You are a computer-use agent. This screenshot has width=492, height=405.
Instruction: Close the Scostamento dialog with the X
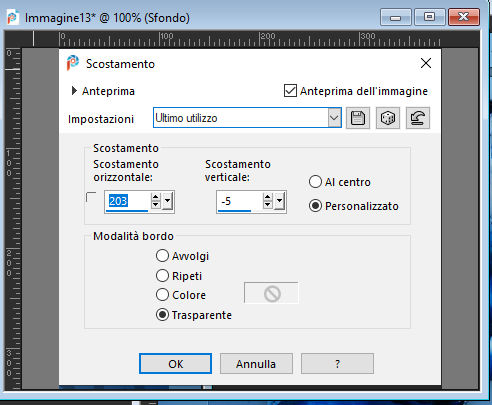tap(426, 63)
